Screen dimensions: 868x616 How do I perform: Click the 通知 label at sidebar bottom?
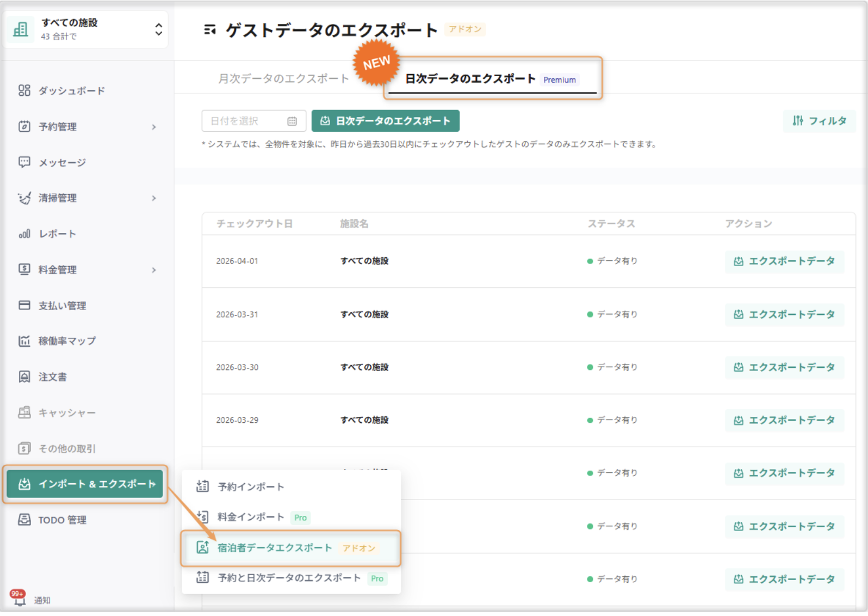coord(42,600)
